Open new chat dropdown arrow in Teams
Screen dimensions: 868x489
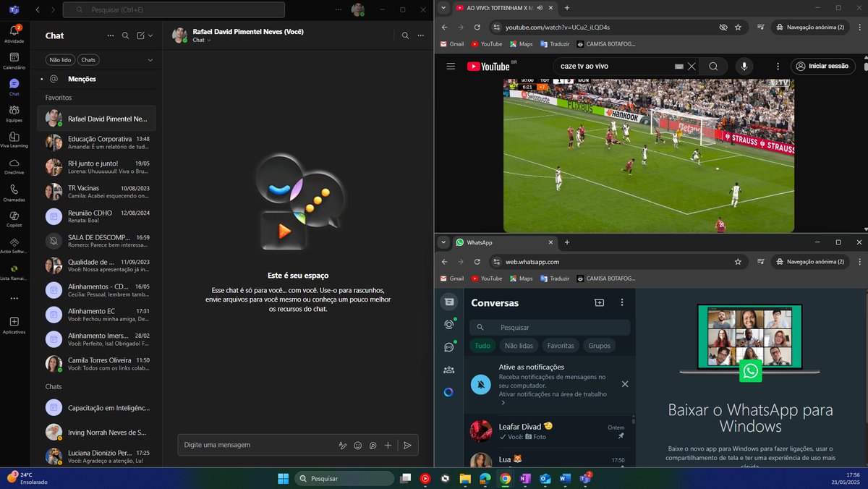click(150, 35)
